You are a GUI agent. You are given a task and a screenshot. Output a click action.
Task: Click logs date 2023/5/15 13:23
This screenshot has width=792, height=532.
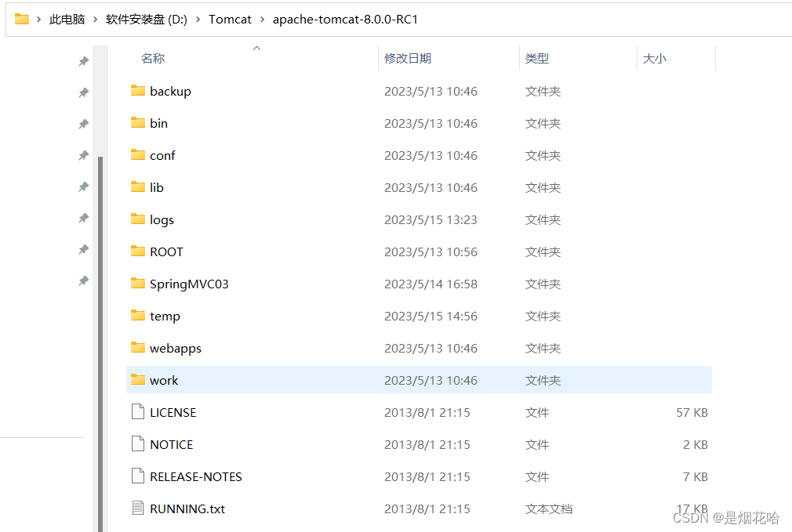pos(431,219)
